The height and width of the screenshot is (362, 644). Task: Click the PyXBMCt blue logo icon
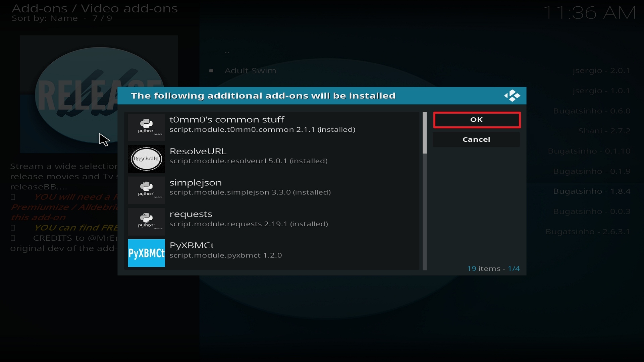146,253
